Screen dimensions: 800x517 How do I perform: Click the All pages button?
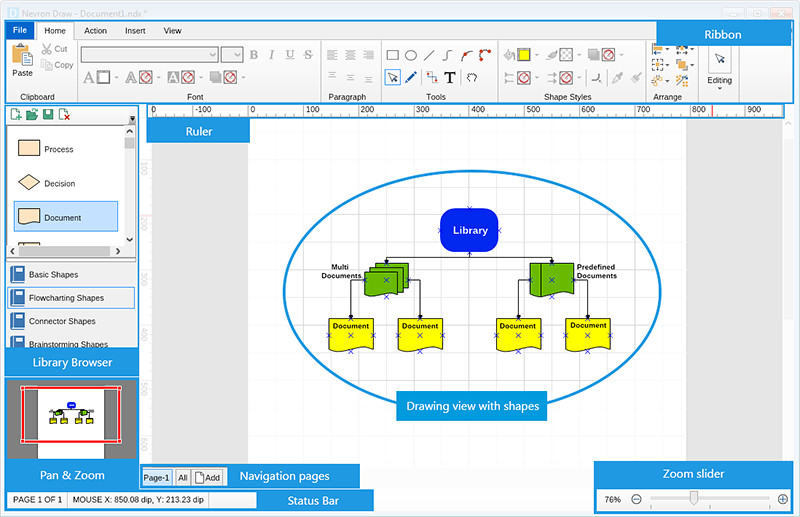(x=183, y=478)
